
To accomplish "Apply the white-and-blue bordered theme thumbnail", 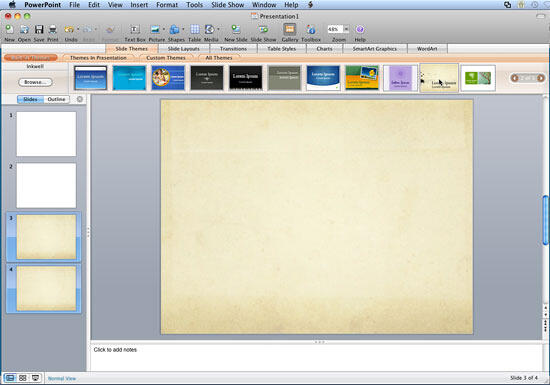I will tap(90, 77).
